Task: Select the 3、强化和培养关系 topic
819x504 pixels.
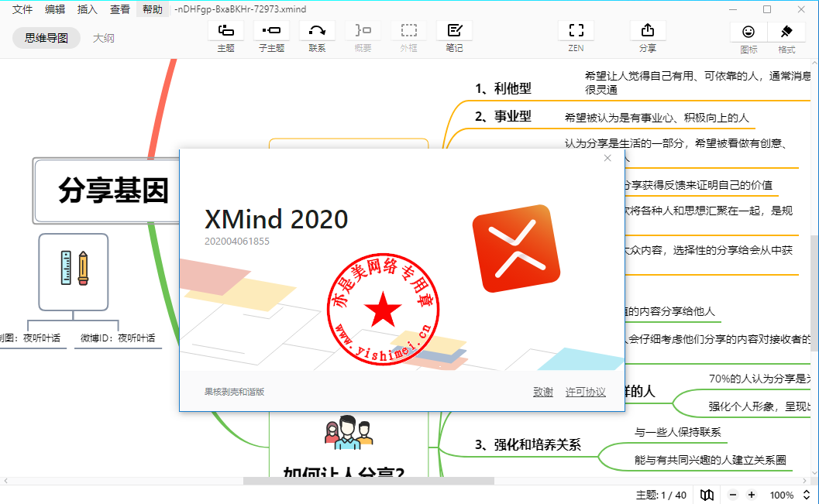Action: 528,445
